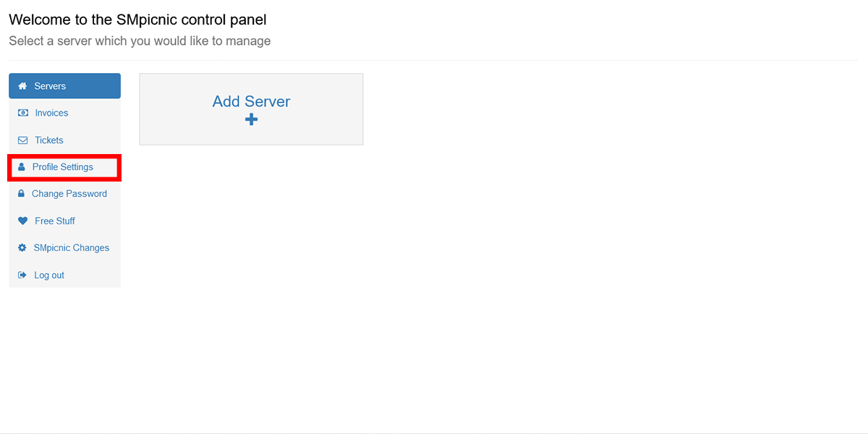Select the banknote icon beside Invoices

[22, 113]
